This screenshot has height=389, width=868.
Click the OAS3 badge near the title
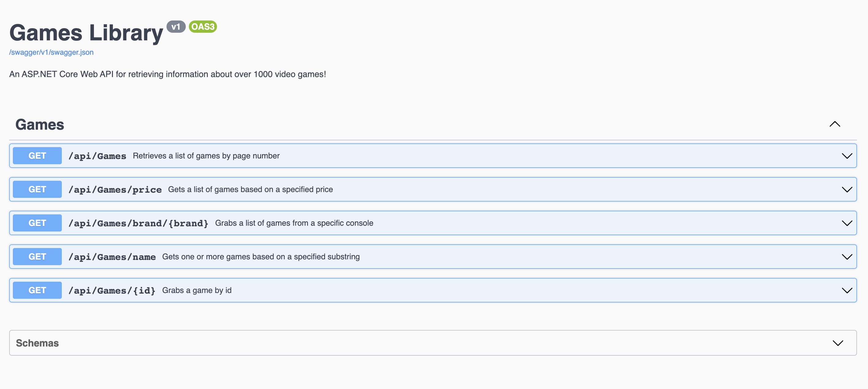click(x=202, y=26)
